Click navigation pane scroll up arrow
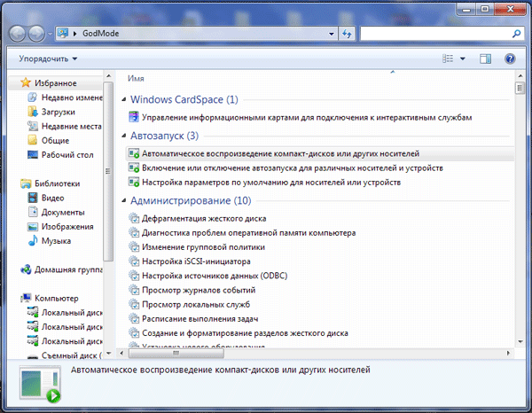The width and height of the screenshot is (532, 413). click(x=108, y=76)
